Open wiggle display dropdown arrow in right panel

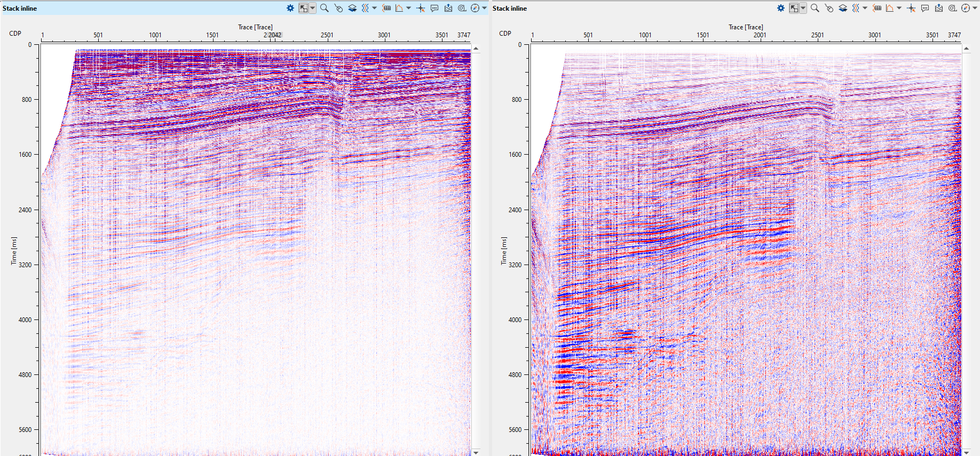(x=865, y=8)
